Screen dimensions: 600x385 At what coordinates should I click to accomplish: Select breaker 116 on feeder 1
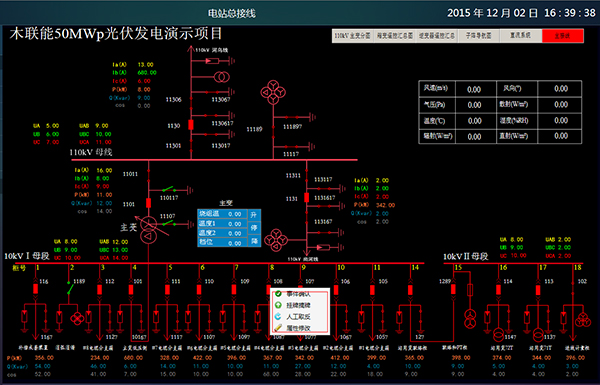[x=35, y=289]
